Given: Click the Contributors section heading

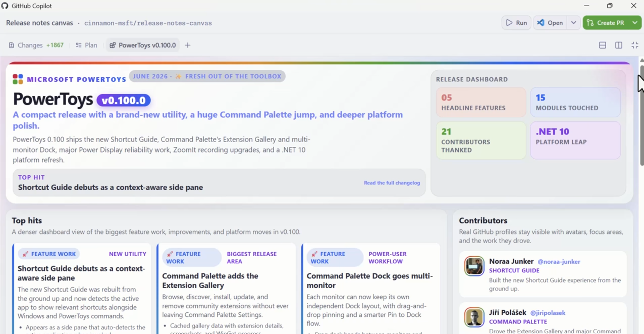Looking at the screenshot, I should [483, 221].
